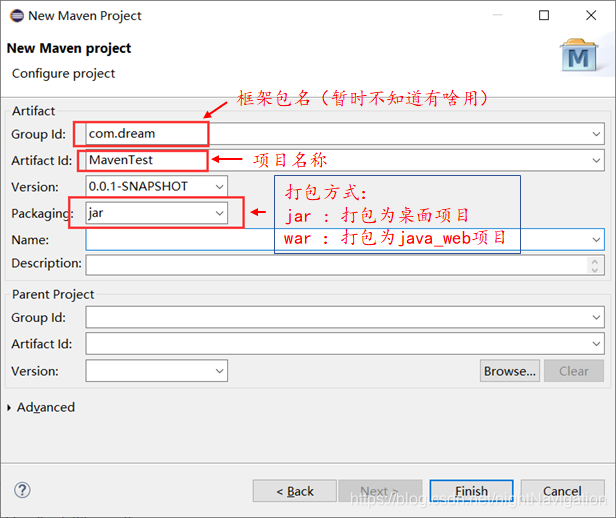Viewport: 616px width, 518px height.
Task: Click the Back button
Action: click(295, 491)
